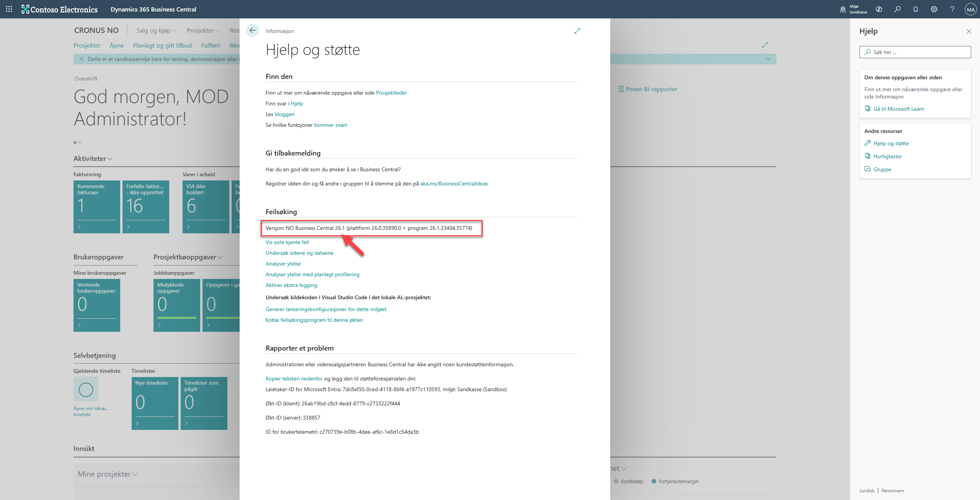
Task: Expand the Aktiviteter section menu
Action: click(x=93, y=158)
